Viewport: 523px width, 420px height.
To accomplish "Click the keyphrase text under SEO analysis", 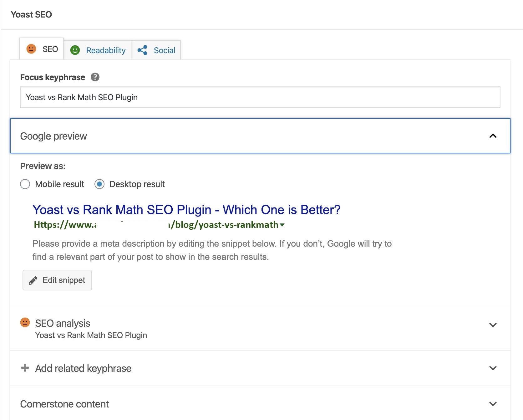I will point(91,335).
